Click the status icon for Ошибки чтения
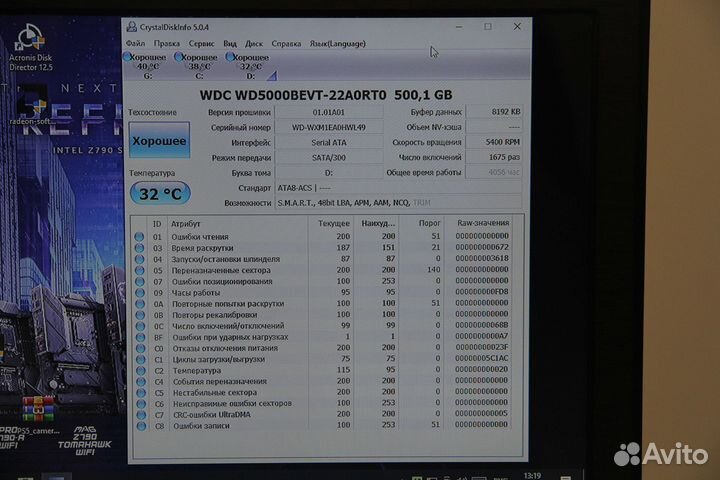 pyautogui.click(x=139, y=237)
